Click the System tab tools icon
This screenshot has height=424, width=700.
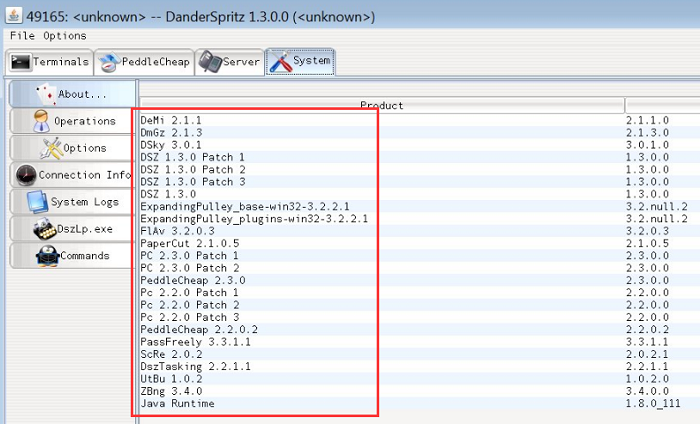click(x=281, y=62)
